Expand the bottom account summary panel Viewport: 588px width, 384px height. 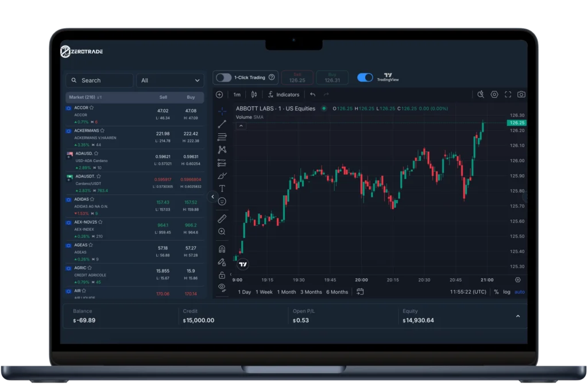[x=518, y=316]
